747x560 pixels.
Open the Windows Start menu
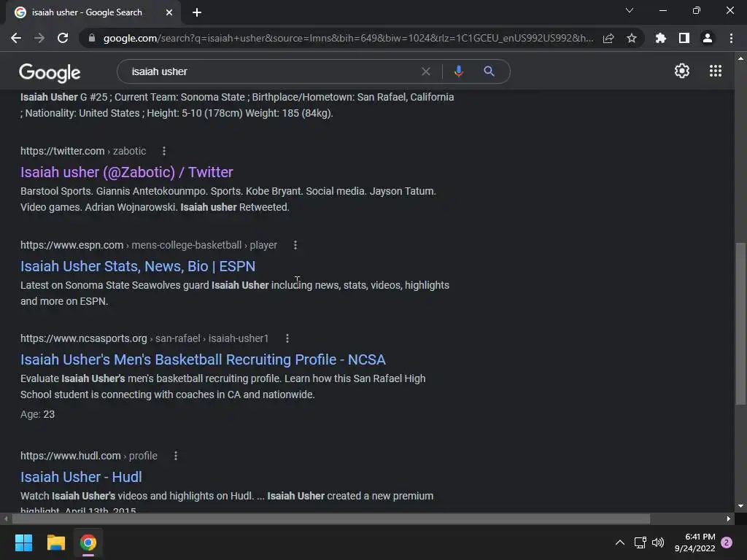[x=23, y=542]
